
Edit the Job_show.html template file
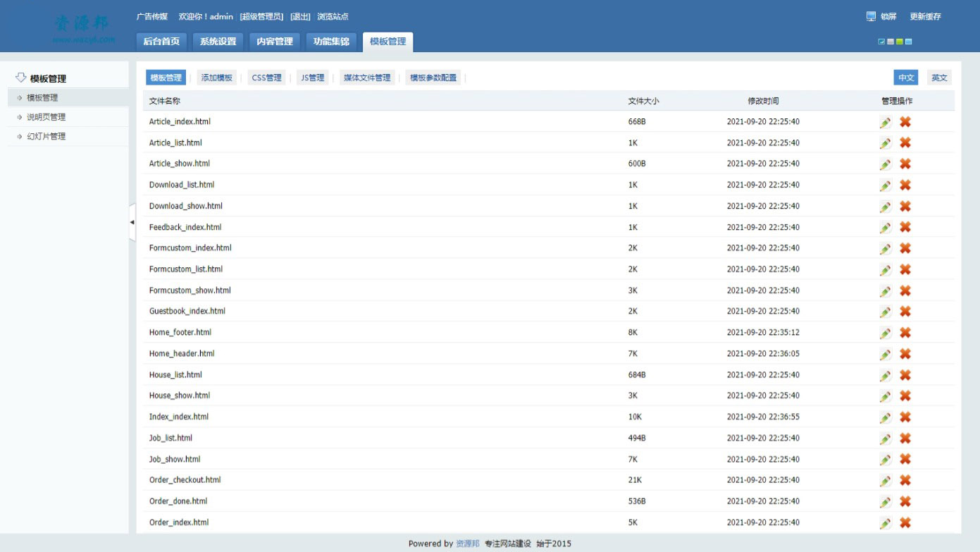pos(885,460)
